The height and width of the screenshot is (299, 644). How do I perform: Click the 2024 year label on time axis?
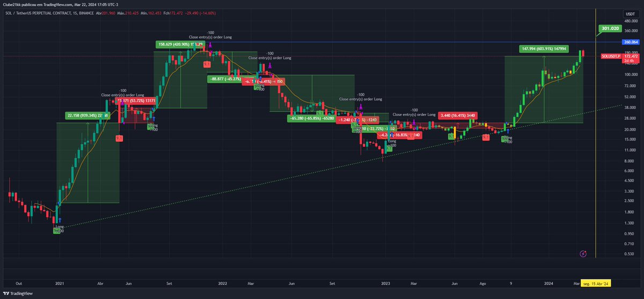548,282
